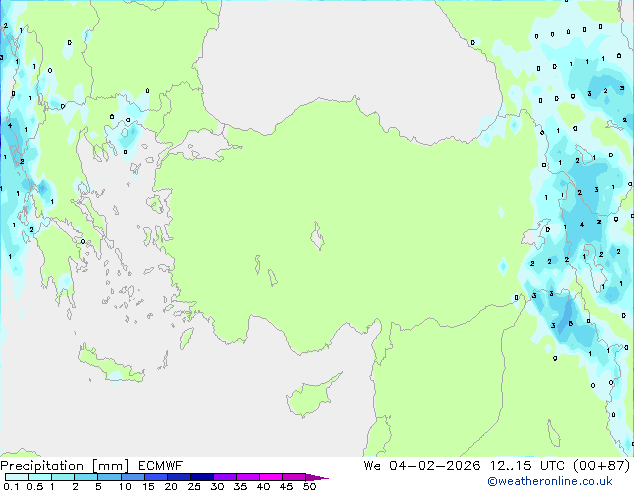
Task: Click the legend label '50'
Action: (x=309, y=486)
